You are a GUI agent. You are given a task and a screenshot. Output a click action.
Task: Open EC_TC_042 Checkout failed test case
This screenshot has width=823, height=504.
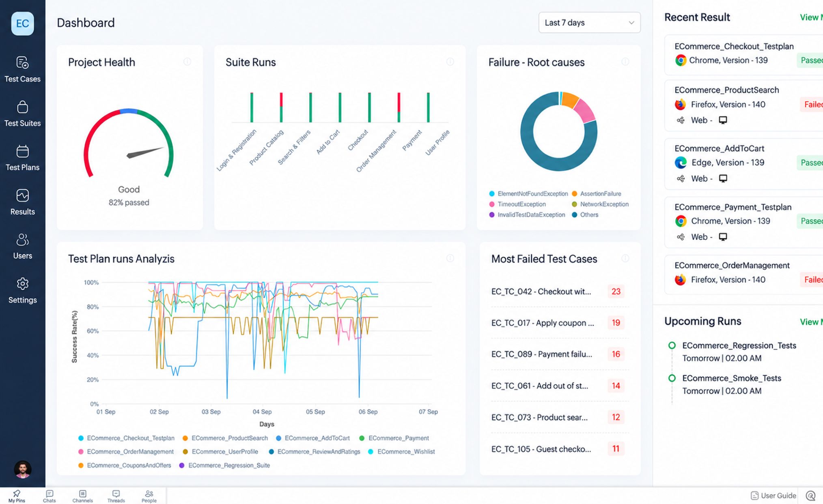click(541, 291)
